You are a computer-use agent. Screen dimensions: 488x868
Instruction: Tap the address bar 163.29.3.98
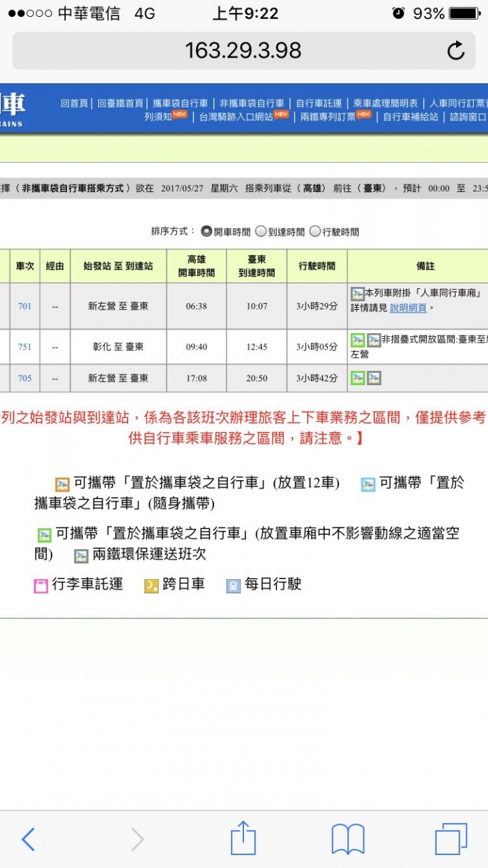click(243, 50)
